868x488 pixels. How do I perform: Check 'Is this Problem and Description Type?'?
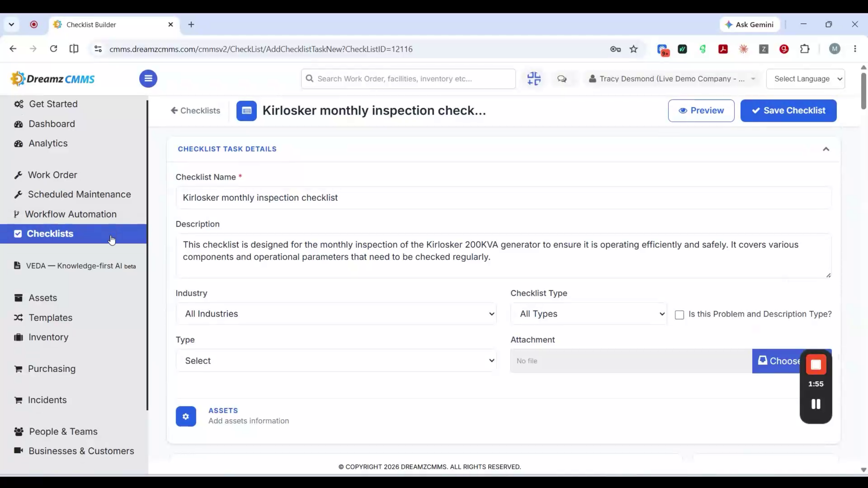pyautogui.click(x=680, y=315)
